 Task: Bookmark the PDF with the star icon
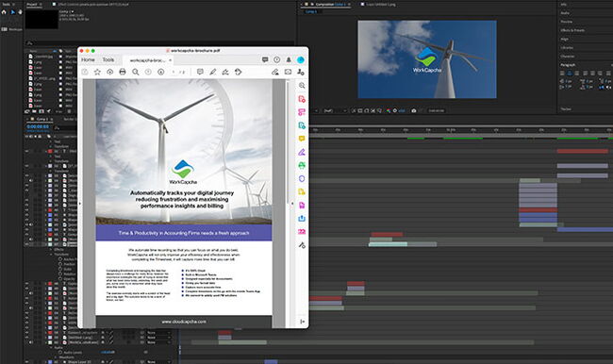click(x=97, y=72)
